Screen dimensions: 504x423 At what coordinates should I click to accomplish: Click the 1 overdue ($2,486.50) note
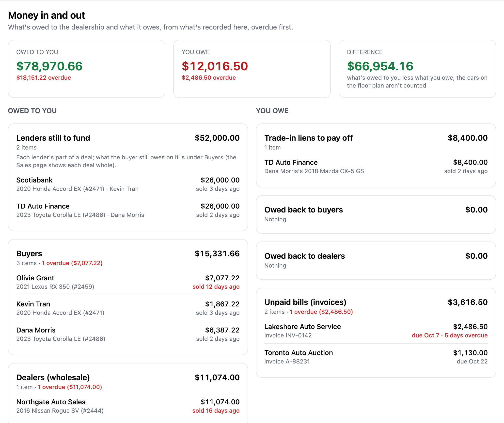pos(321,312)
